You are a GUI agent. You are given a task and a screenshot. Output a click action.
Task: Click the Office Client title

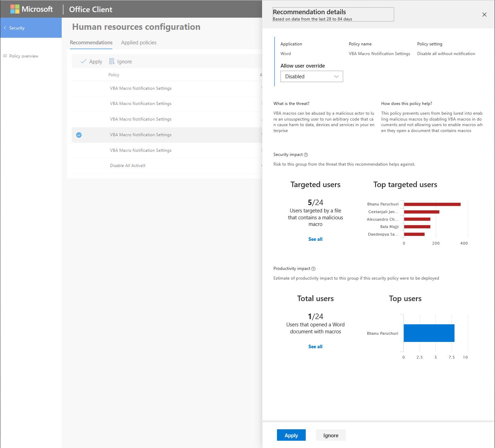[90, 9]
